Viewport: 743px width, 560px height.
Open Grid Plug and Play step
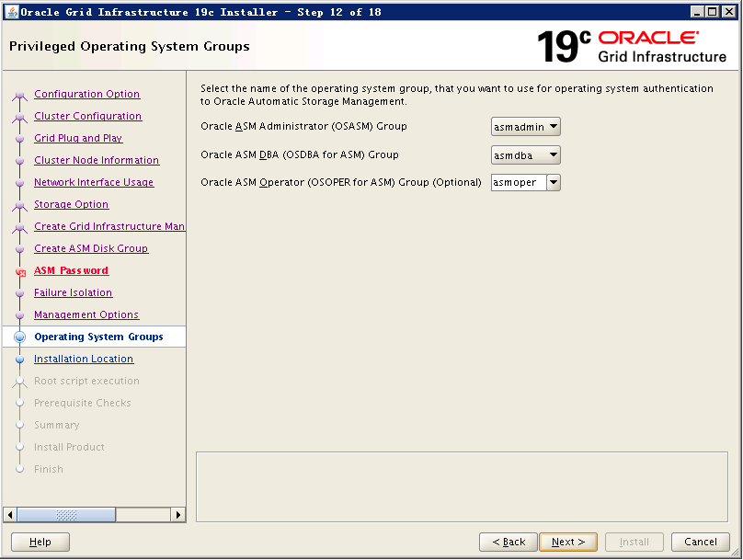[x=78, y=138]
